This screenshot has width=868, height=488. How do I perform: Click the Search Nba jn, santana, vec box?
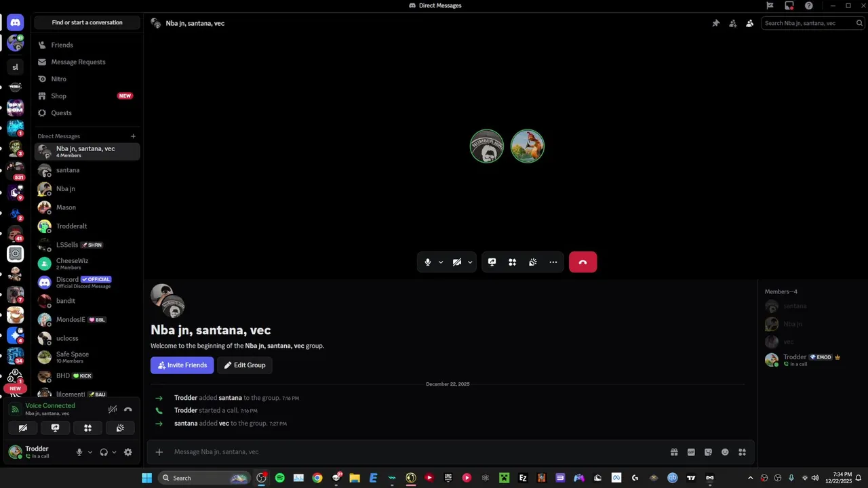(x=812, y=23)
